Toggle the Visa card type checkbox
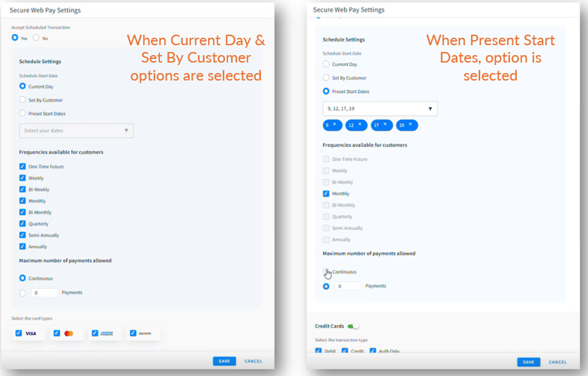The height and width of the screenshot is (376, 588). (x=19, y=333)
